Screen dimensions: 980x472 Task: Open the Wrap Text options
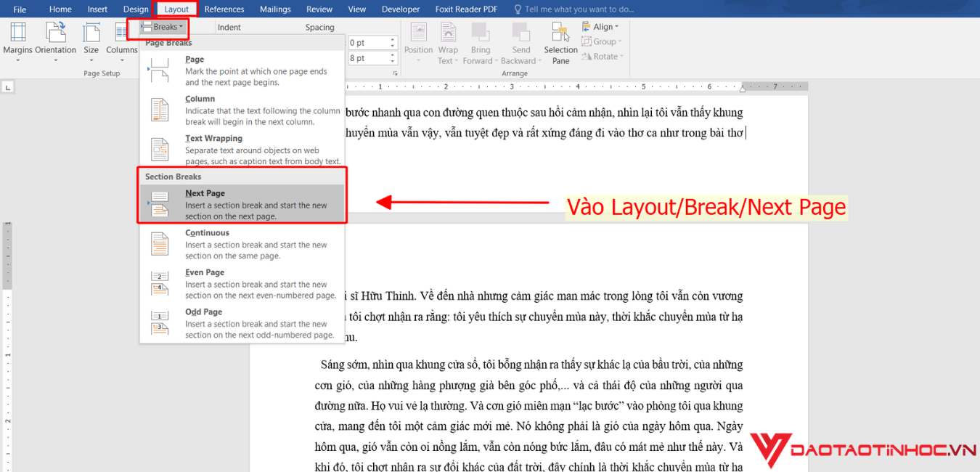coord(448,43)
